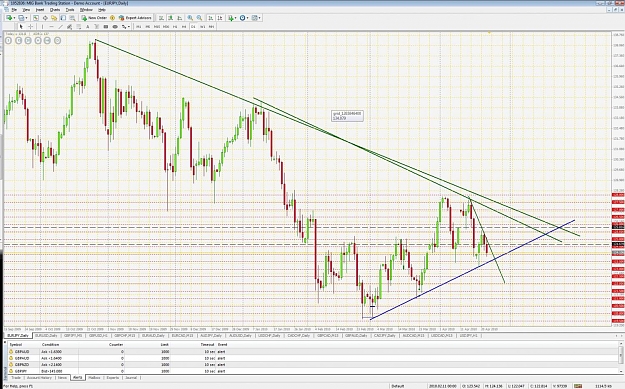Open the Charts menu
The width and height of the screenshot is (625, 389).
coord(55,10)
